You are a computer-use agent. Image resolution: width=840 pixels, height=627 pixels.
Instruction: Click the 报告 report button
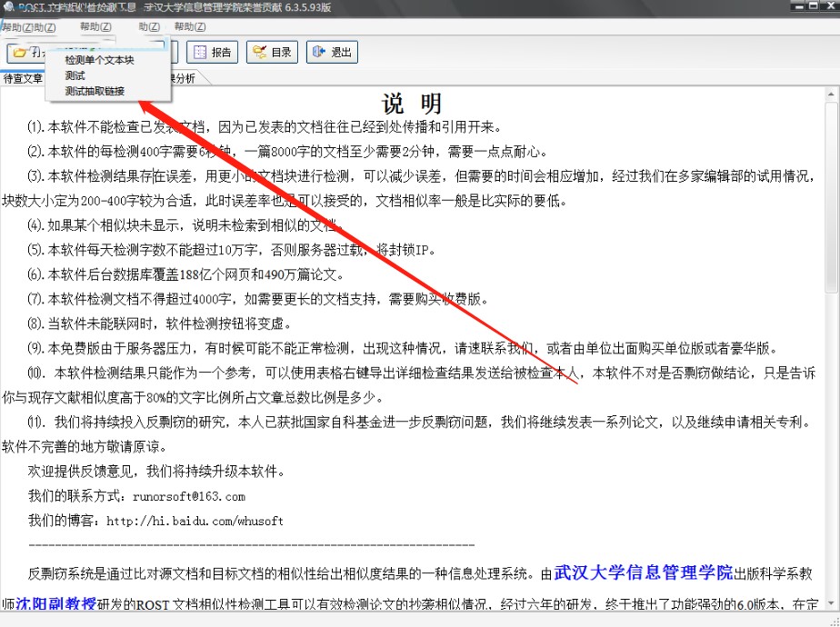212,52
